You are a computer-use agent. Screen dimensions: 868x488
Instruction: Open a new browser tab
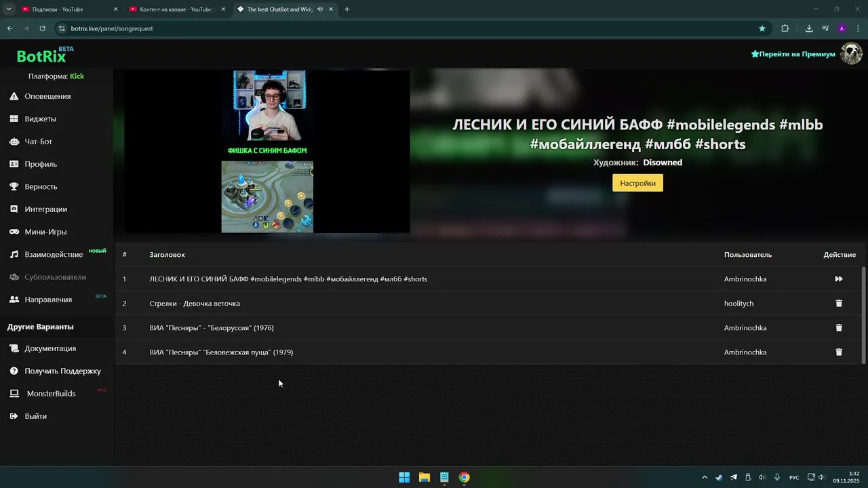pos(347,9)
